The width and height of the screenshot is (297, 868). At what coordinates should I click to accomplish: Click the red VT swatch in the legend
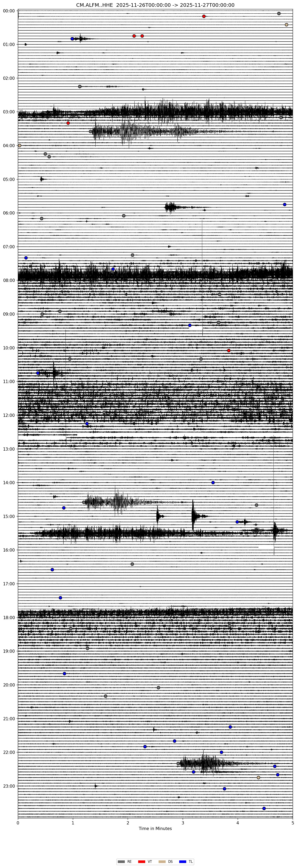click(x=142, y=862)
